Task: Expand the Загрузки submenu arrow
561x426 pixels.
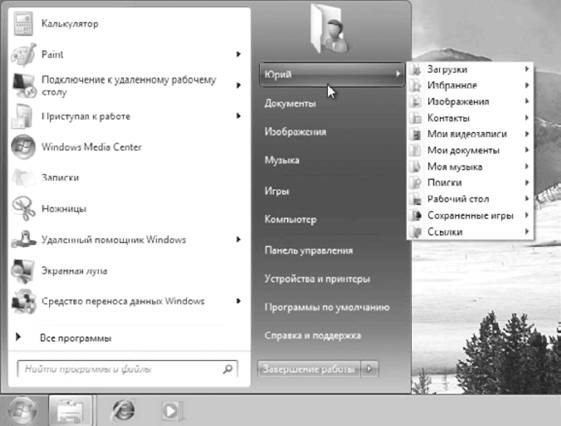Action: point(527,69)
